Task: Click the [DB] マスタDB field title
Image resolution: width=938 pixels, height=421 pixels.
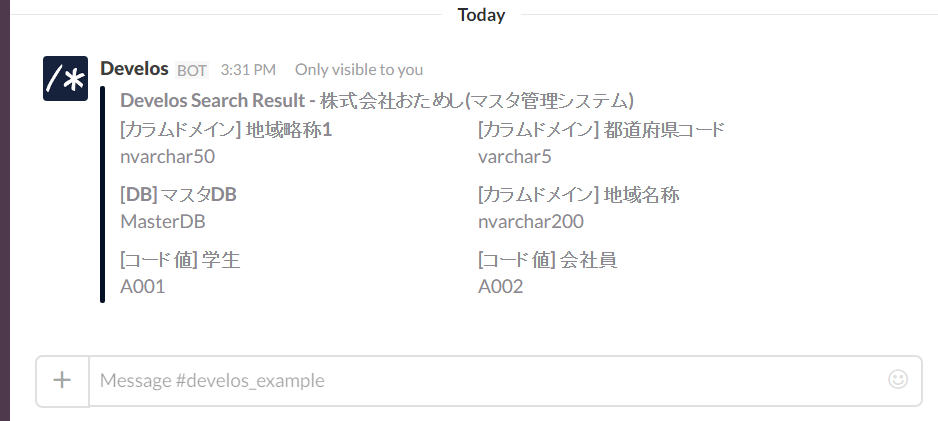Action: click(178, 194)
